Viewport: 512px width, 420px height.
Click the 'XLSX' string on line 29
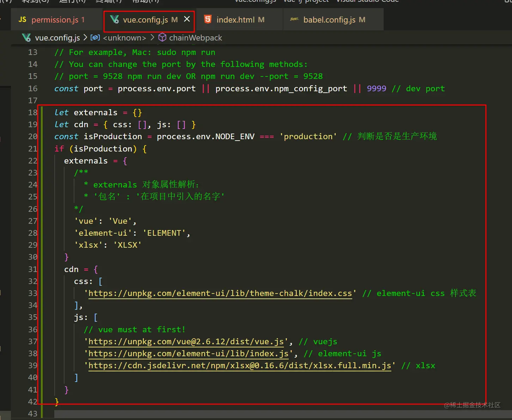point(127,245)
